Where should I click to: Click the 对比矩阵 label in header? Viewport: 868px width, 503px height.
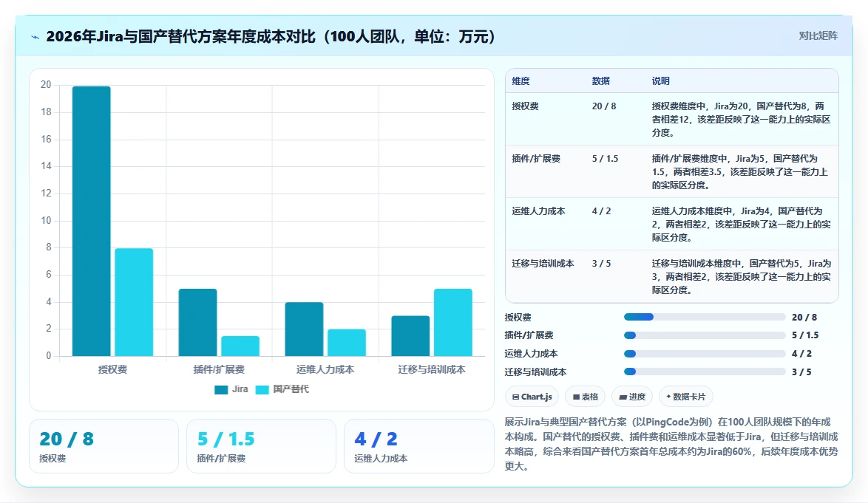tap(818, 36)
